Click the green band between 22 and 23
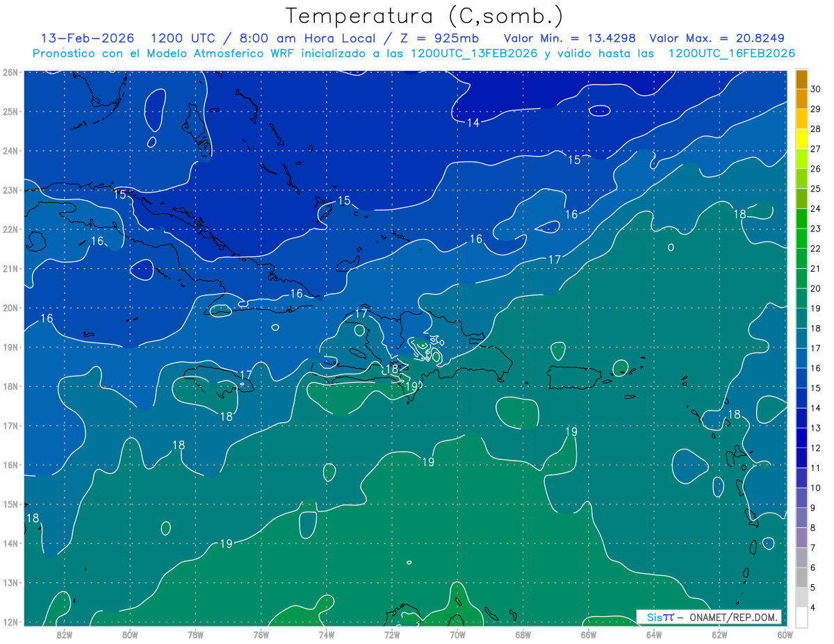 point(801,238)
